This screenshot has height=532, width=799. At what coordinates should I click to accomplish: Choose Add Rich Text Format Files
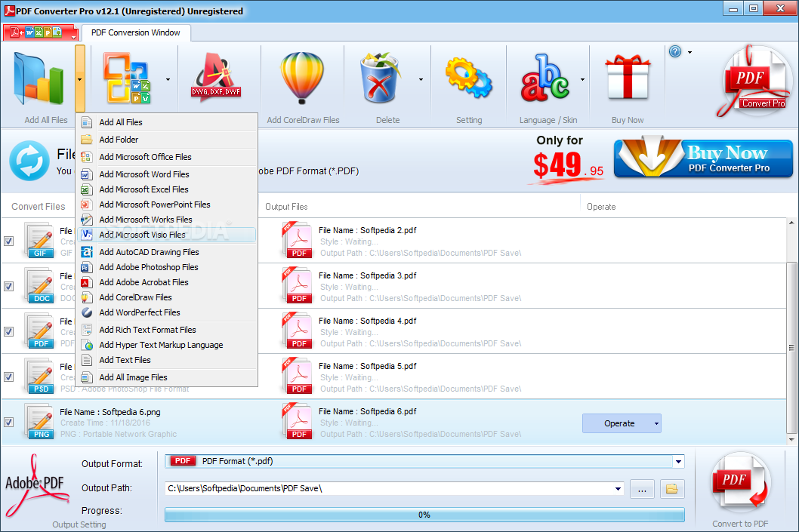coord(167,330)
